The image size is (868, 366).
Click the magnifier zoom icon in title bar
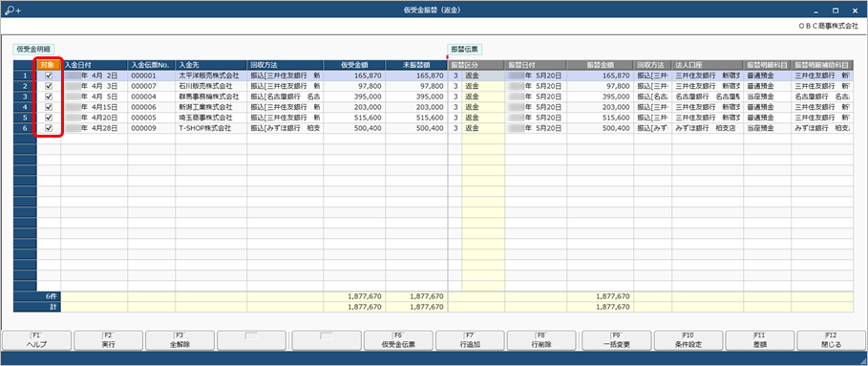pyautogui.click(x=12, y=10)
